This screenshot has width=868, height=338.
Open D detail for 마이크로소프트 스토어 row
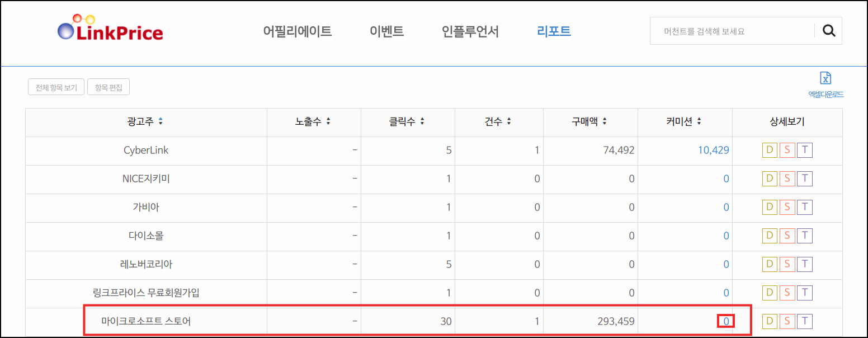point(770,321)
